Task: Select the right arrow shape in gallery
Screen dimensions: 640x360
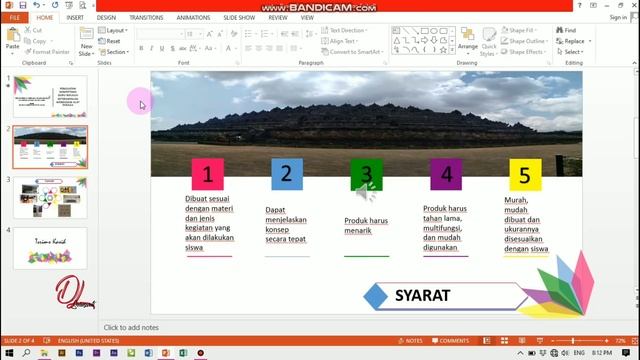Action: pyautogui.click(x=424, y=40)
